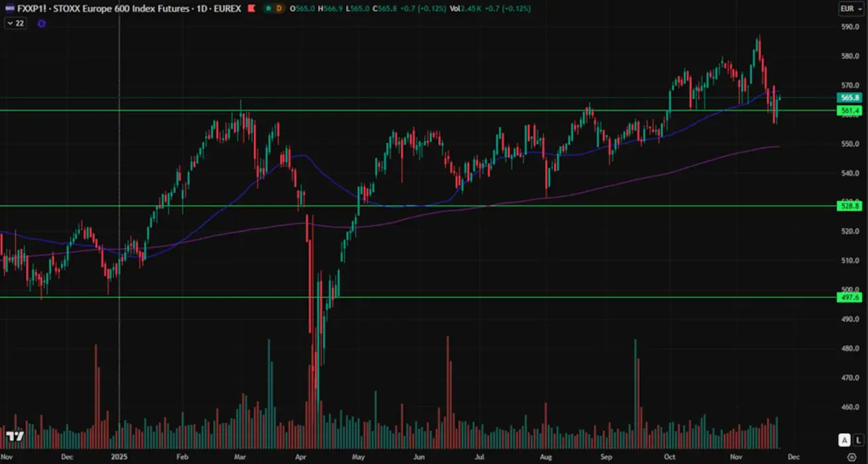
Task: Click the purple circular indicator icon
Action: click(42, 23)
